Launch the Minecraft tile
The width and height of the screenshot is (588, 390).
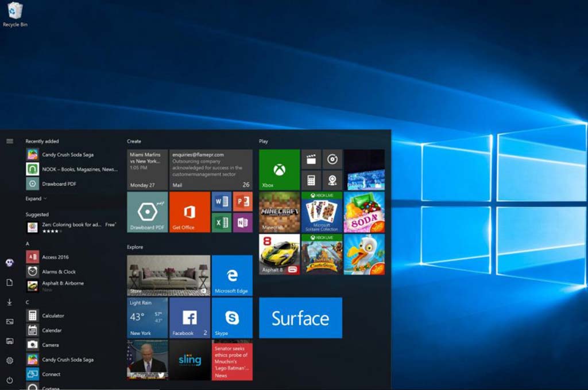pyautogui.click(x=280, y=212)
